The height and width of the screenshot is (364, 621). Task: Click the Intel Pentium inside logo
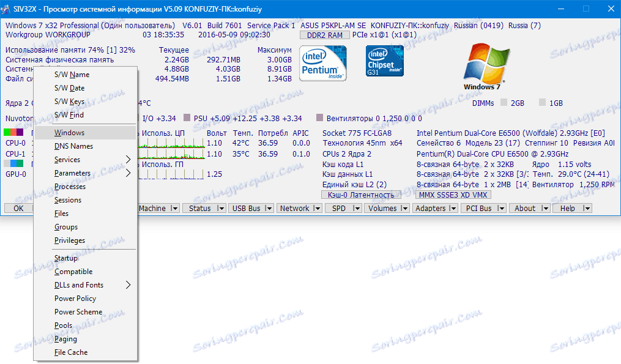coord(323,64)
